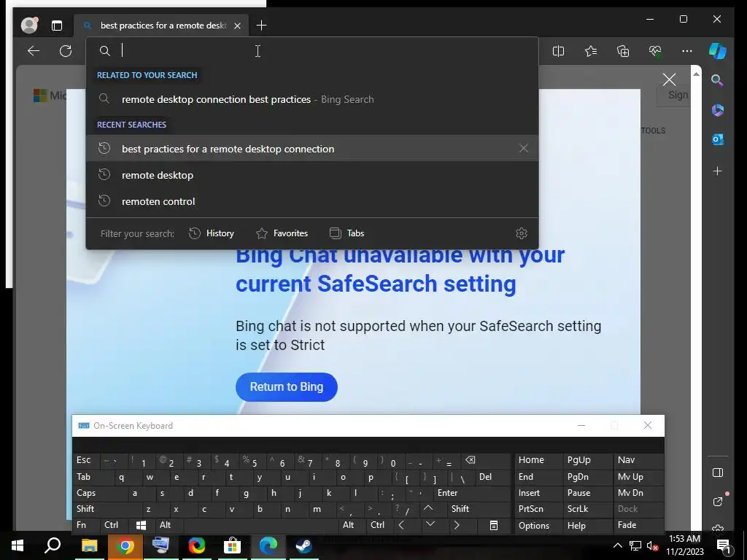Toggle left Shift key on On-Screen Keyboard
The width and height of the screenshot is (747, 560).
(107, 509)
